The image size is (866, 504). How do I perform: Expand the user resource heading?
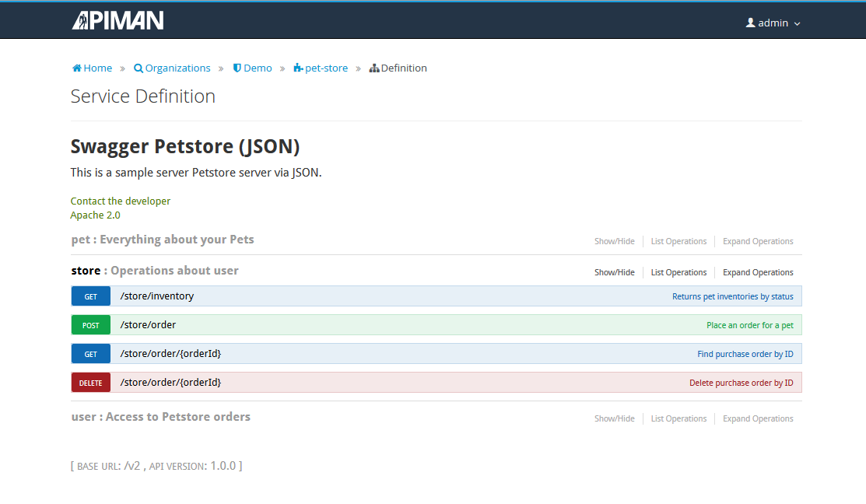[x=161, y=417]
